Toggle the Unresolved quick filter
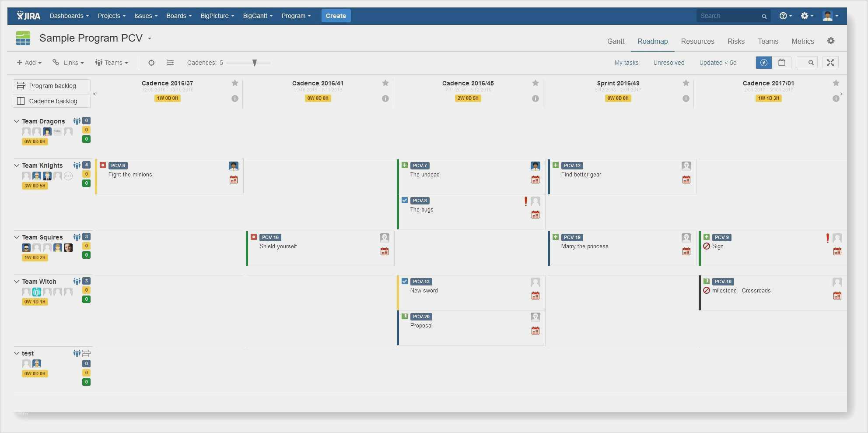Viewport: 868px width, 433px height. [668, 63]
